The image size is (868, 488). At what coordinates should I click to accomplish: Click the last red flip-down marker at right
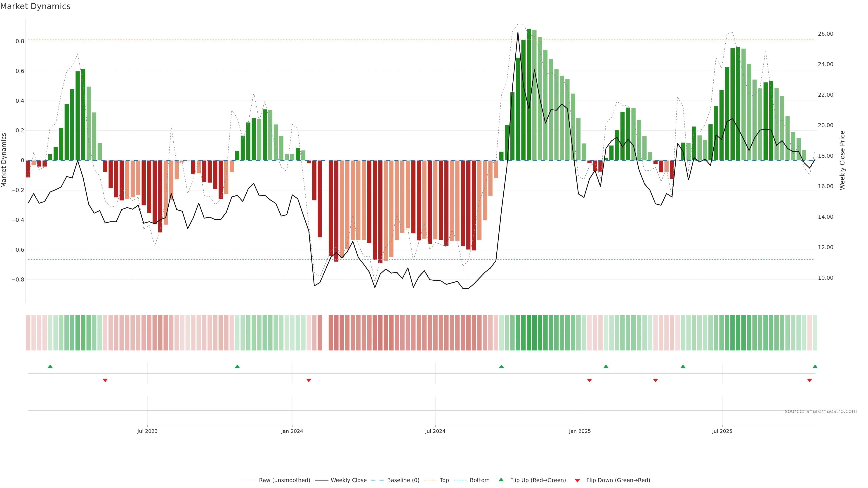pyautogui.click(x=809, y=380)
